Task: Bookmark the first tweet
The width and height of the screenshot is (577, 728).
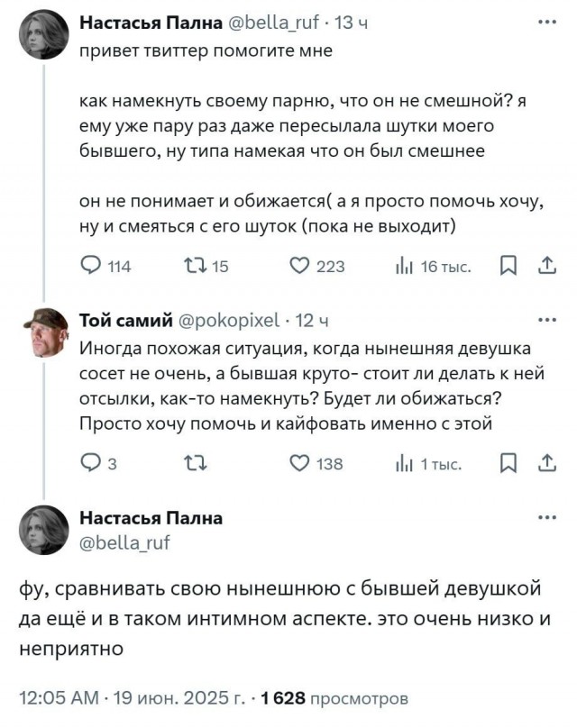Action: click(x=509, y=261)
